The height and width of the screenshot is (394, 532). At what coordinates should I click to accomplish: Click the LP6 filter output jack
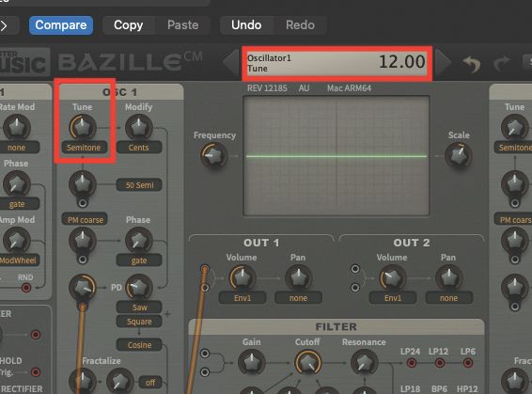click(468, 363)
